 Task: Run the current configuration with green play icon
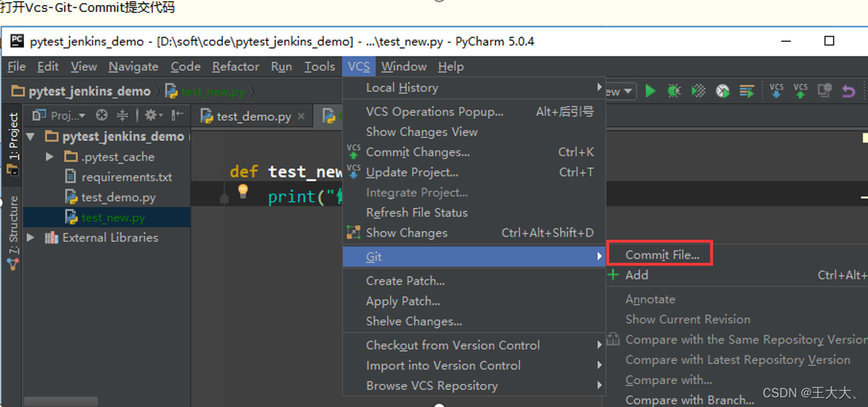click(x=650, y=91)
